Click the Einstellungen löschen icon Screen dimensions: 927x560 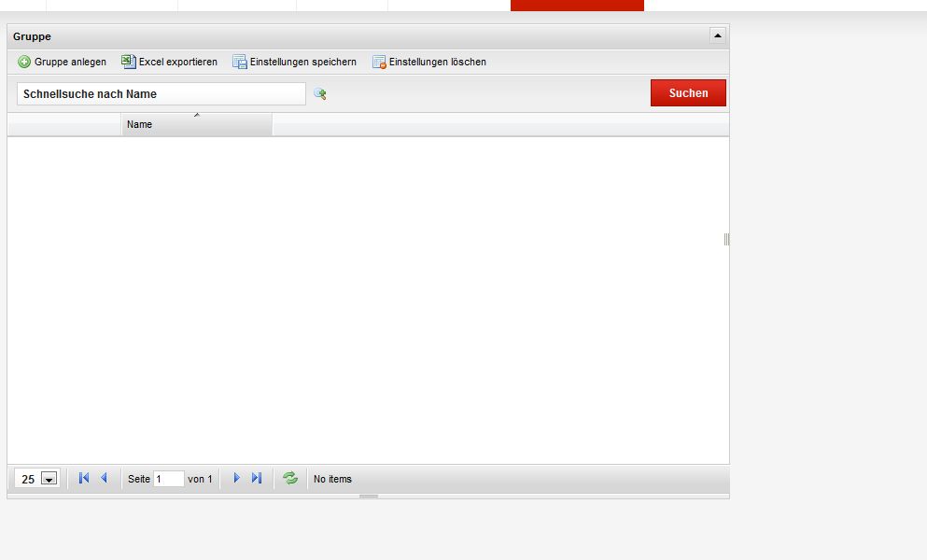pos(379,62)
